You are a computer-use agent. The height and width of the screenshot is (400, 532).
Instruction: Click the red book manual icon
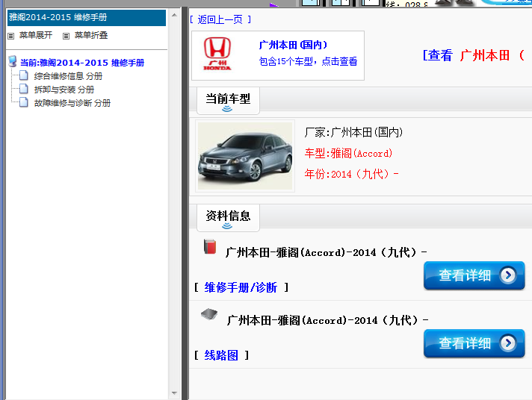click(210, 246)
